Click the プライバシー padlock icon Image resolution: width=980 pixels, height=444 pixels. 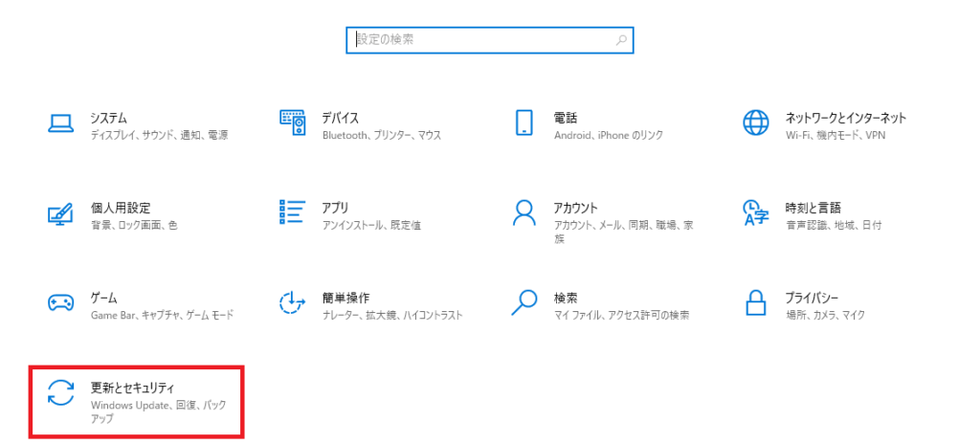756,303
